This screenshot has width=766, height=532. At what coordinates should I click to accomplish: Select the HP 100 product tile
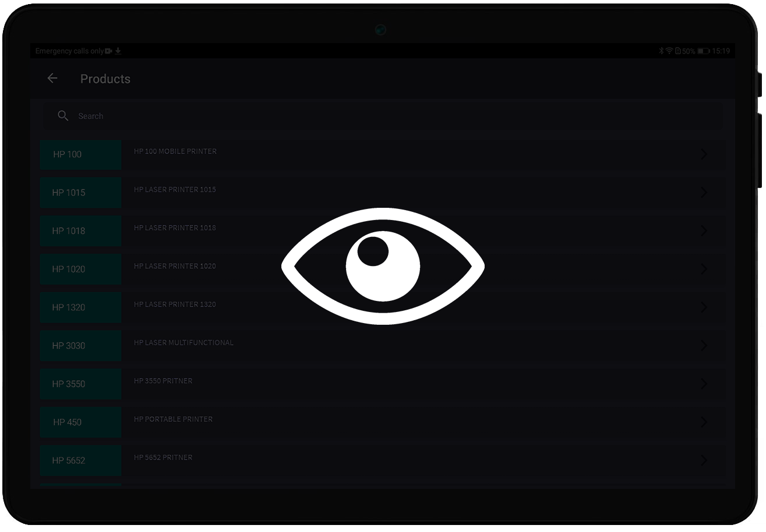point(80,154)
